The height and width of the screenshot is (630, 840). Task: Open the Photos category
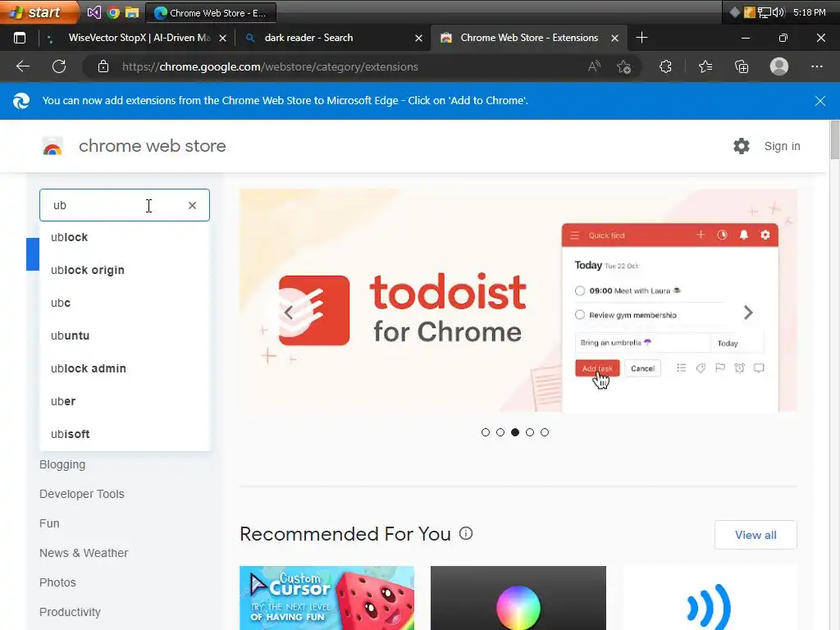click(57, 582)
